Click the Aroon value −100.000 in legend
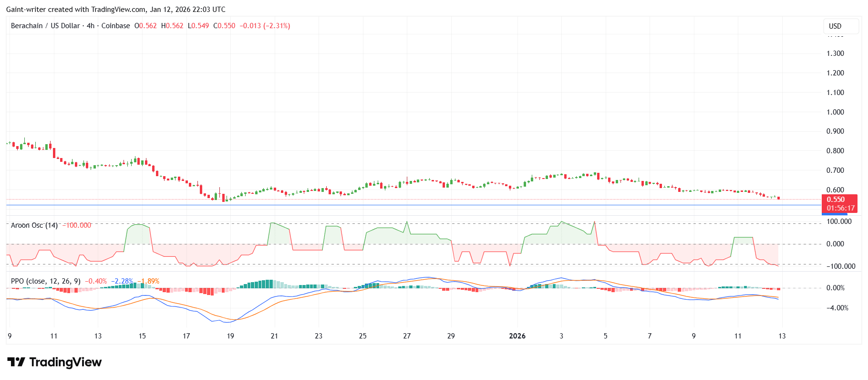This screenshot has width=868, height=380. click(77, 225)
